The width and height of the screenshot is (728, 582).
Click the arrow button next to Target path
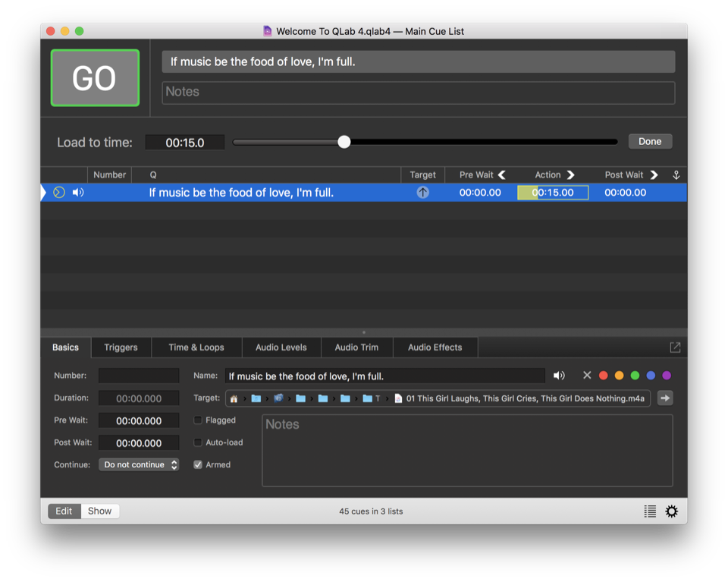click(665, 398)
